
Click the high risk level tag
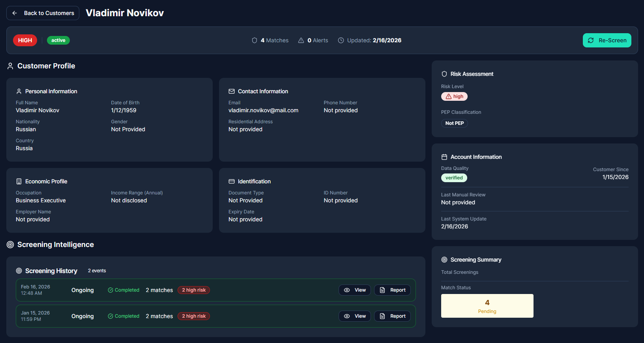point(454,96)
